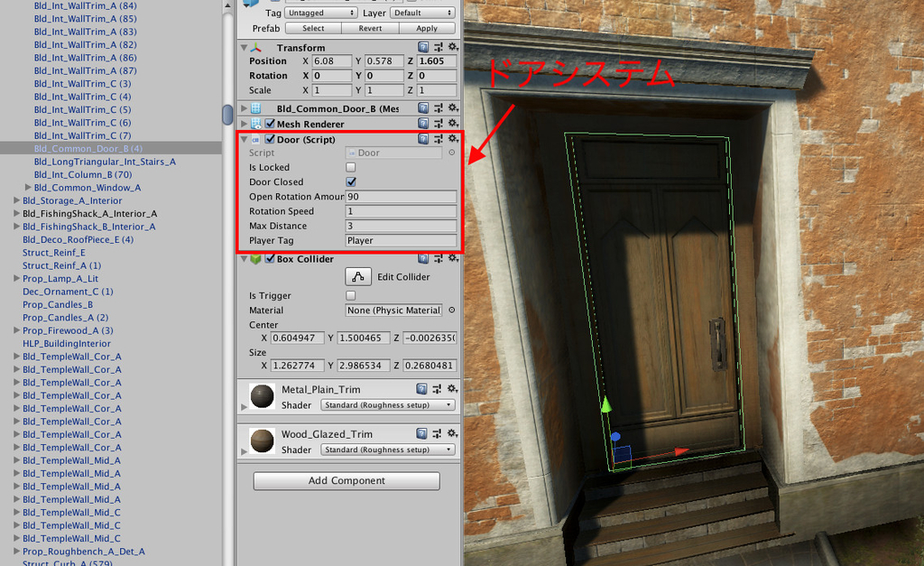Click prefab Revert button
Image resolution: width=924 pixels, height=566 pixels.
point(370,28)
